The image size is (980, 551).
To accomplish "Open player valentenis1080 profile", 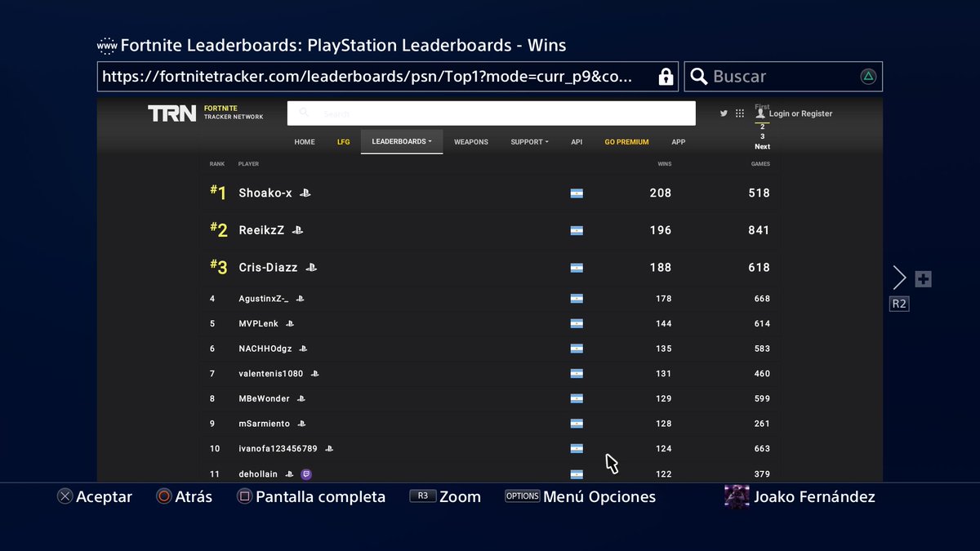I will click(x=271, y=374).
